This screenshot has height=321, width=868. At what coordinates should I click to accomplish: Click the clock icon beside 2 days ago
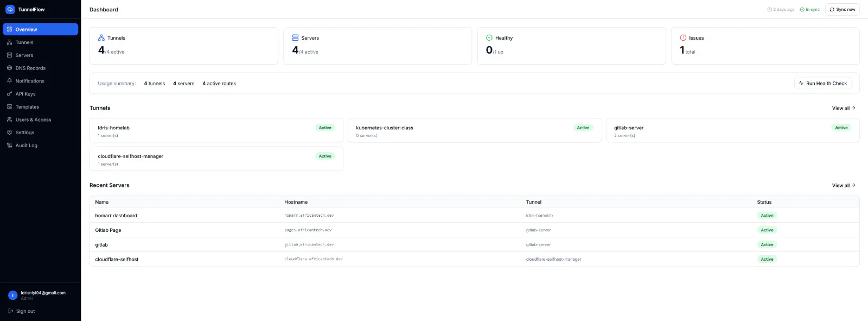click(769, 9)
